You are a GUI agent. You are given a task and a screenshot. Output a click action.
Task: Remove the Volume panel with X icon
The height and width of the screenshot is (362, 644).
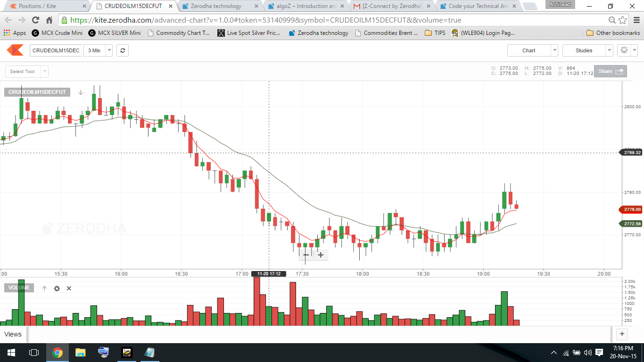69,288
